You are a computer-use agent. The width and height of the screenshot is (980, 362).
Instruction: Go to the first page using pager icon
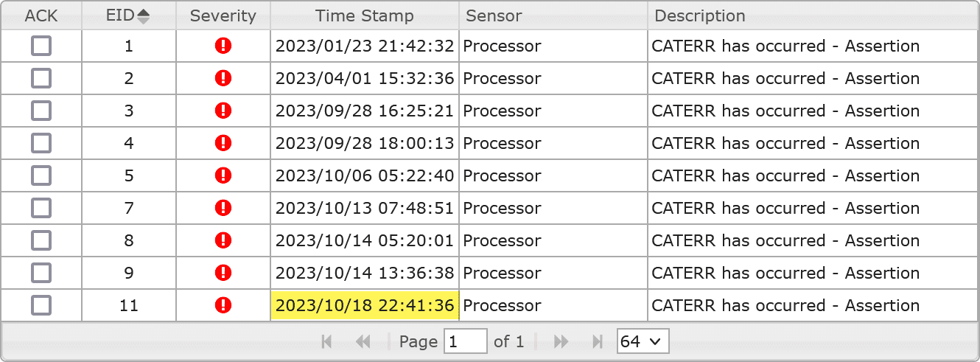[x=327, y=341]
